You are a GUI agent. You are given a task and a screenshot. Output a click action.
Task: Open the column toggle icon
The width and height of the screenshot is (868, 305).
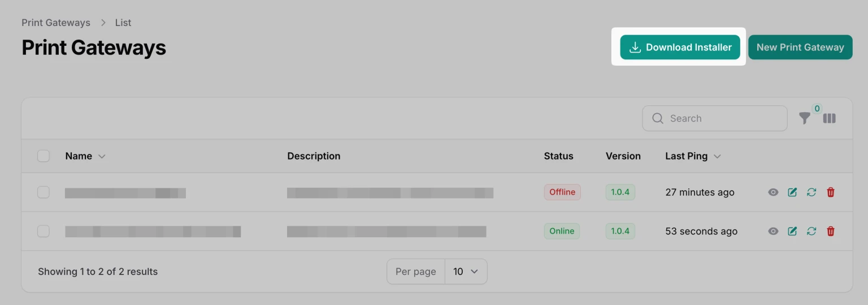829,118
